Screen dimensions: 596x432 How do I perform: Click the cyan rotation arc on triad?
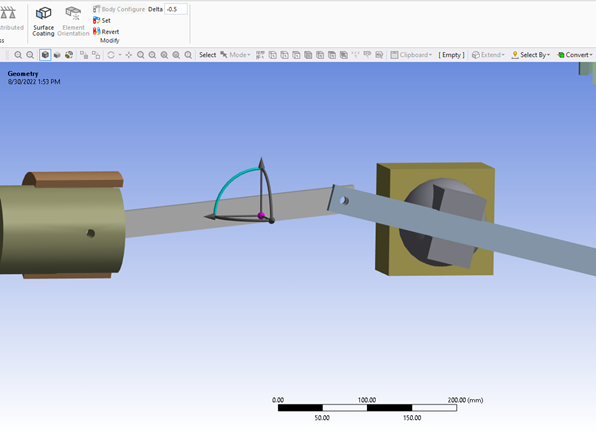point(228,185)
